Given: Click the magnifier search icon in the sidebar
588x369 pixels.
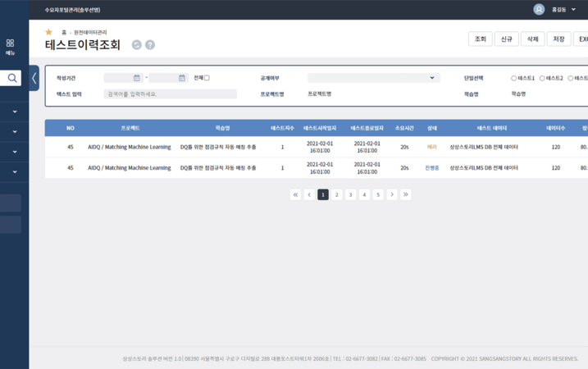Looking at the screenshot, I should 12,78.
